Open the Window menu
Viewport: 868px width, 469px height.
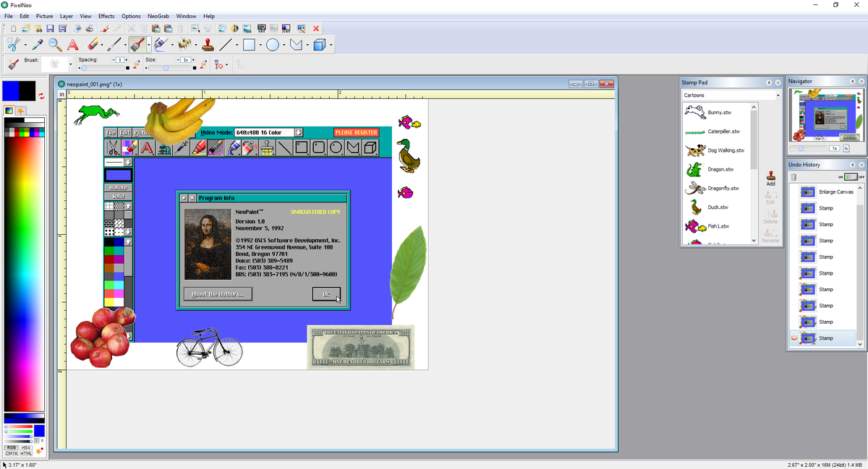(x=186, y=16)
